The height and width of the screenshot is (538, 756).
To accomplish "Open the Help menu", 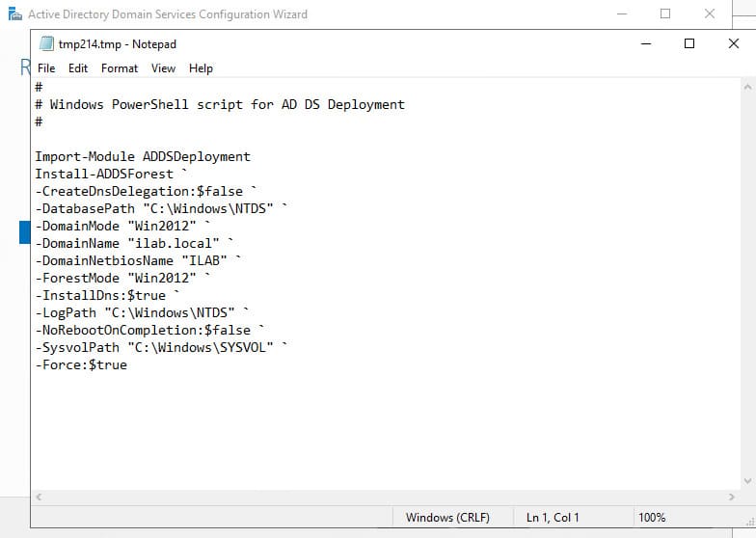I will 201,68.
